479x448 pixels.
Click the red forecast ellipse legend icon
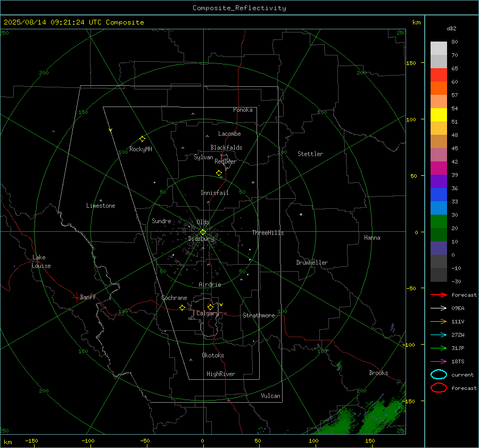pos(439,388)
